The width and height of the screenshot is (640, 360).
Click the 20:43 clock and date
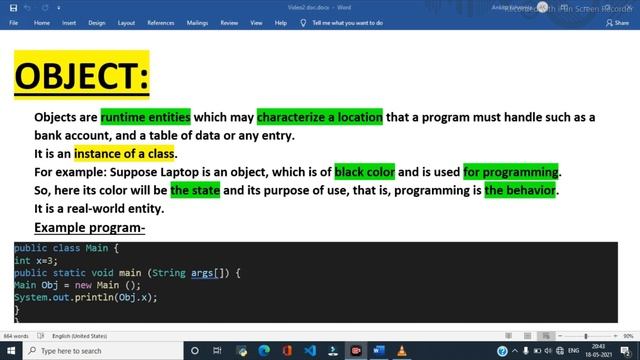pyautogui.click(x=599, y=351)
